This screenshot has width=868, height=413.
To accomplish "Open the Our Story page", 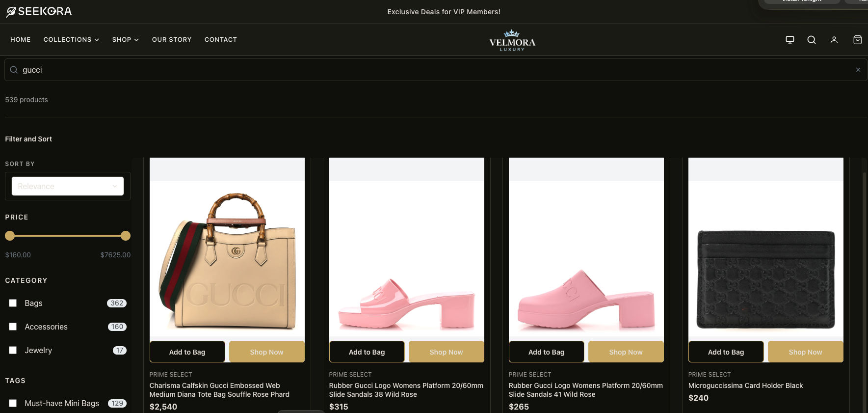I will point(172,40).
